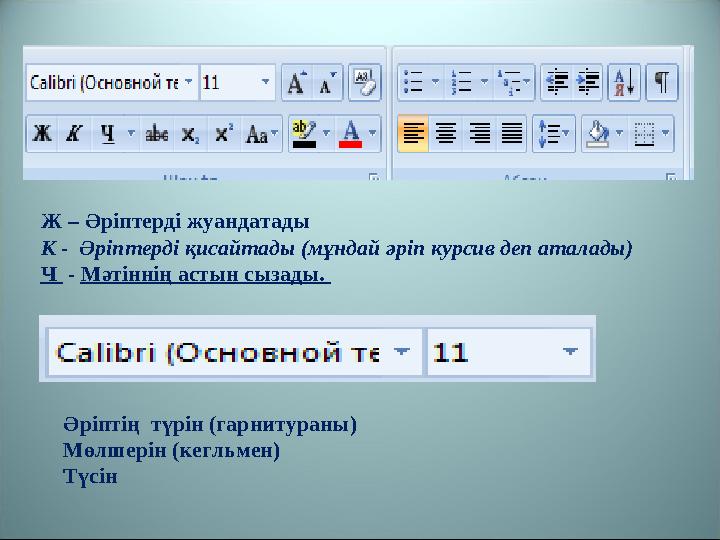The width and height of the screenshot is (720, 540).
Task: Open the enlarged font size dropdown arrow
Action: 570,352
